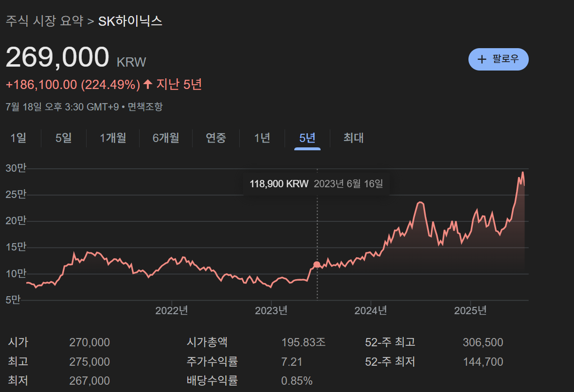Click the 5만 y-axis label

(x=13, y=300)
